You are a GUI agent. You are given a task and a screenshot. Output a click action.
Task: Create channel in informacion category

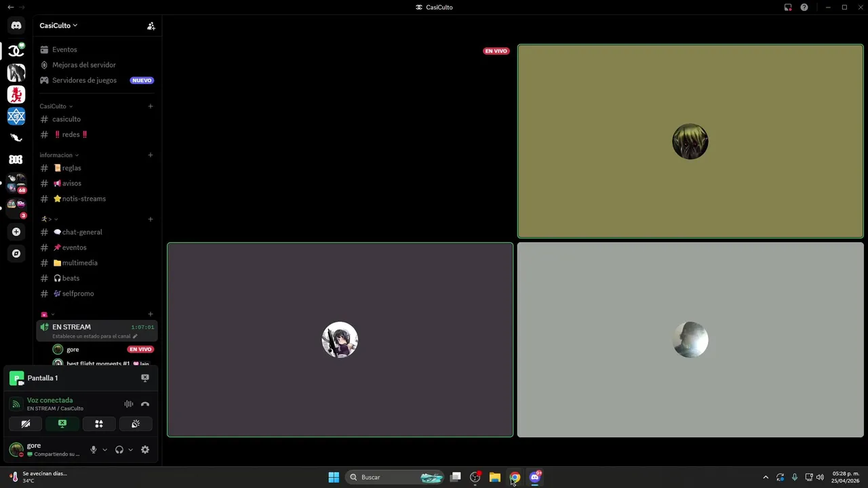(151, 155)
